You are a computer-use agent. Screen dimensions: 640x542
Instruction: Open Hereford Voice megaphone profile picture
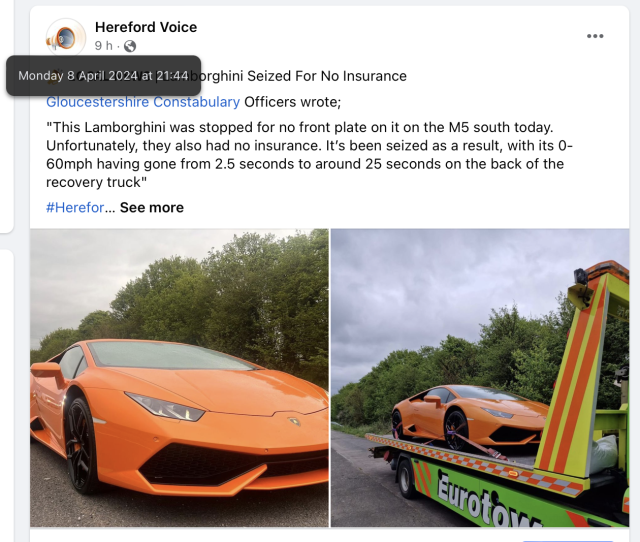66,38
